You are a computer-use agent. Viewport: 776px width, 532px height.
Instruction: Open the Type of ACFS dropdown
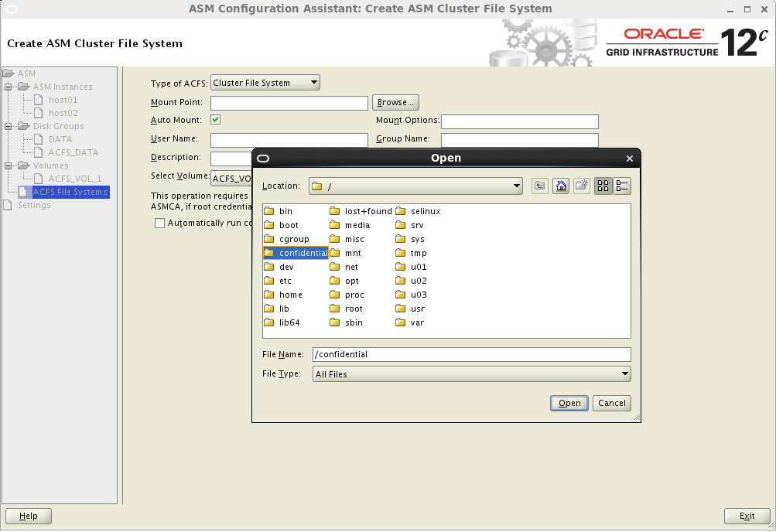click(265, 83)
